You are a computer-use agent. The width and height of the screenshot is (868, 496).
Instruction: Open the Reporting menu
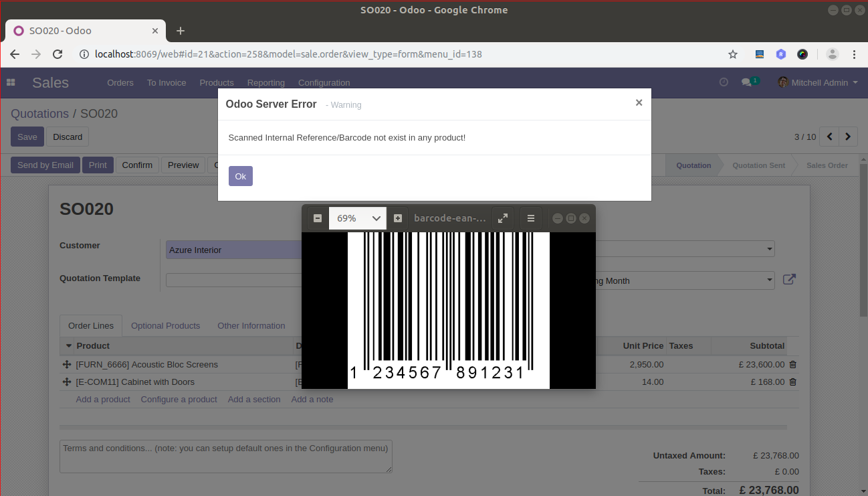265,83
